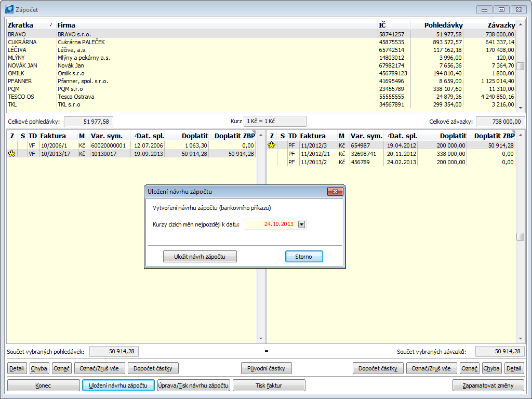
Task: Click Označ/Zruš vše under payables
Action: 432,368
